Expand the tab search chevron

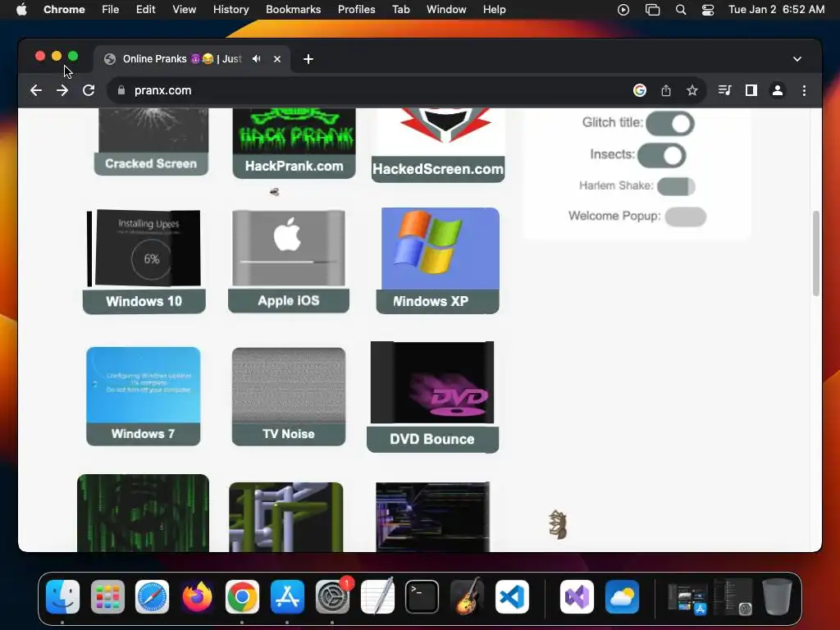tap(797, 59)
